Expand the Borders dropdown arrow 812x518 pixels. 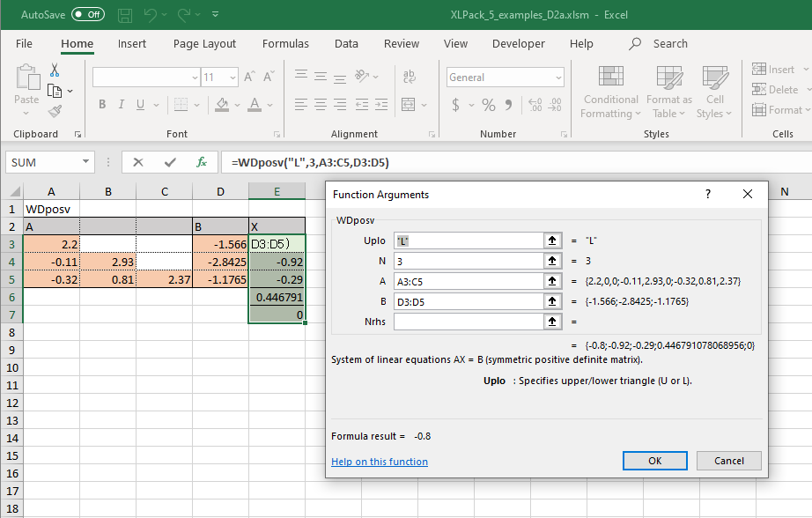click(196, 105)
